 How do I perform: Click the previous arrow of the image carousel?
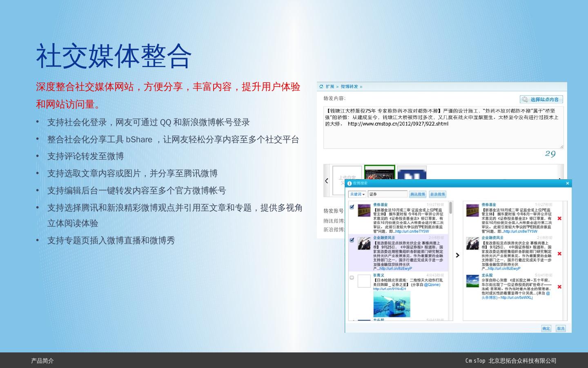point(327,180)
